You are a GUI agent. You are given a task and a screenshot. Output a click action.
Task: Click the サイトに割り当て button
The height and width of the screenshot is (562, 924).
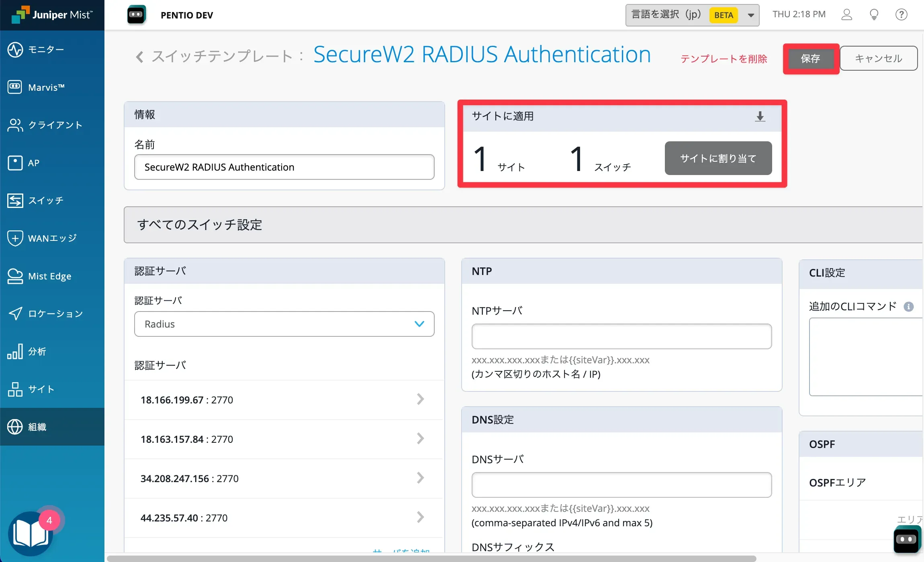point(718,158)
